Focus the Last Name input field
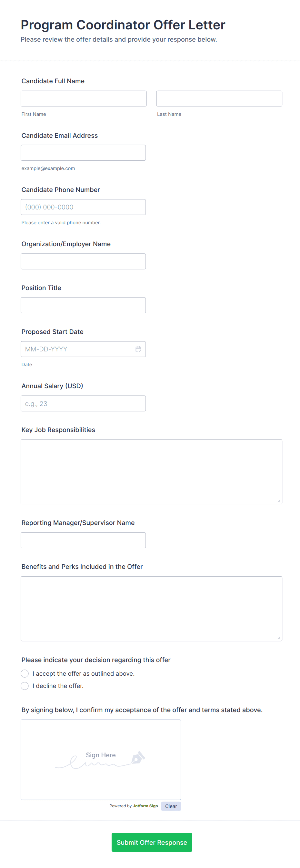The height and width of the screenshot is (868, 300). coord(219,98)
